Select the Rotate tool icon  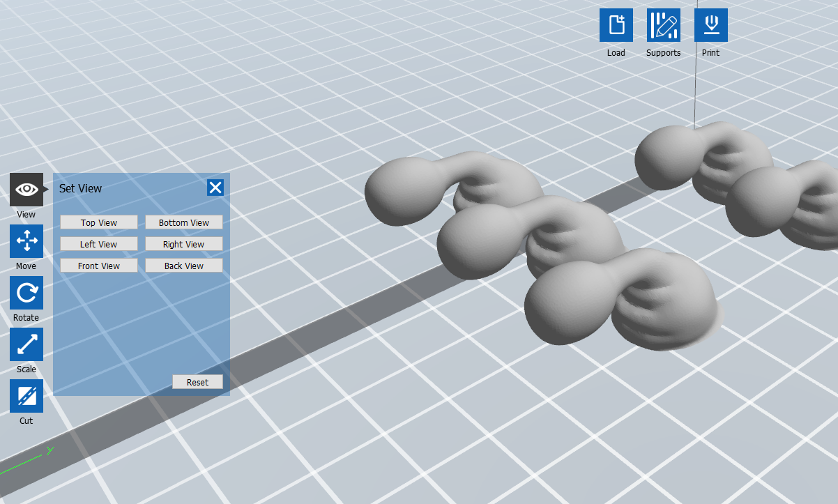pos(26,293)
